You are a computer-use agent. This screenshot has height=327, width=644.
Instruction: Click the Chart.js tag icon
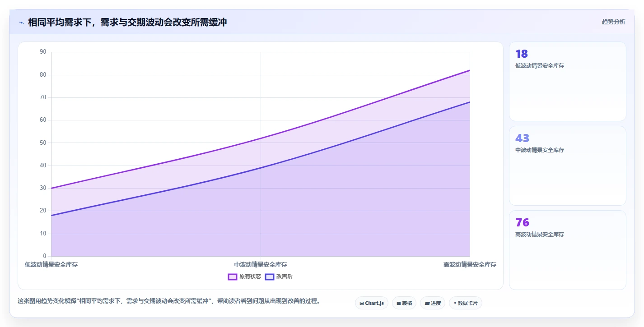(362, 304)
